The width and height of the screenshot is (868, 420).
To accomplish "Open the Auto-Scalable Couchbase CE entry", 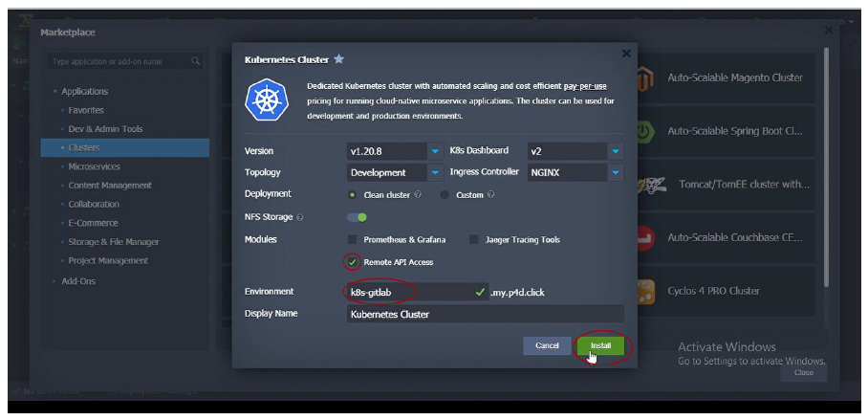I will click(x=726, y=238).
